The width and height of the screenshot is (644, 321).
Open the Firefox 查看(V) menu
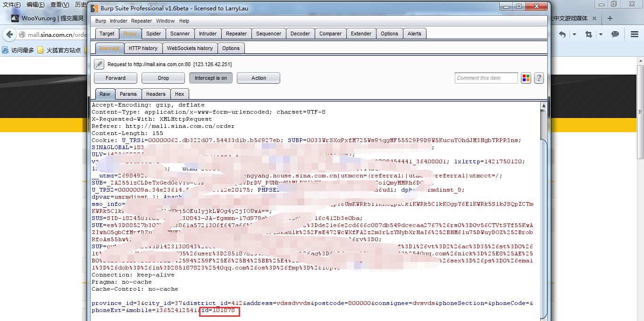tap(59, 5)
